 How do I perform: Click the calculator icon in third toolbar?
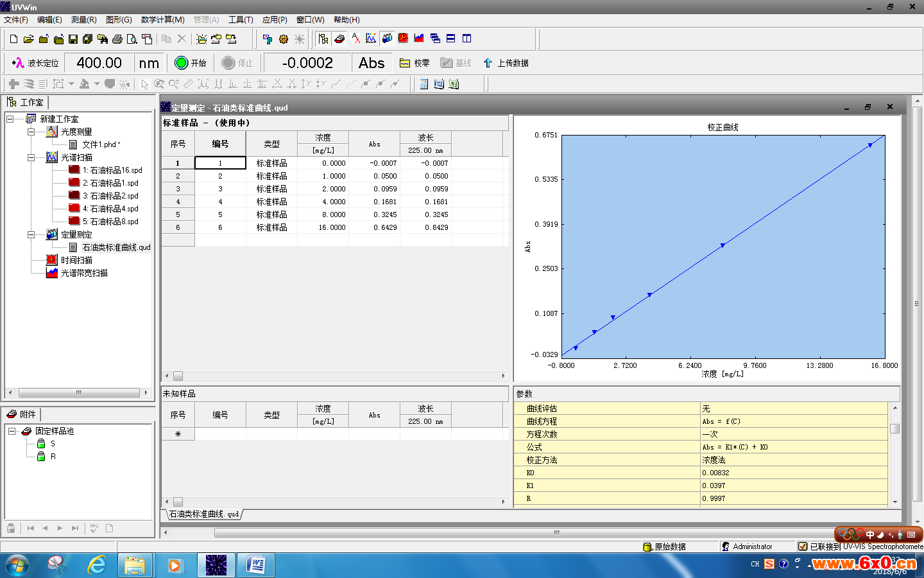click(424, 84)
